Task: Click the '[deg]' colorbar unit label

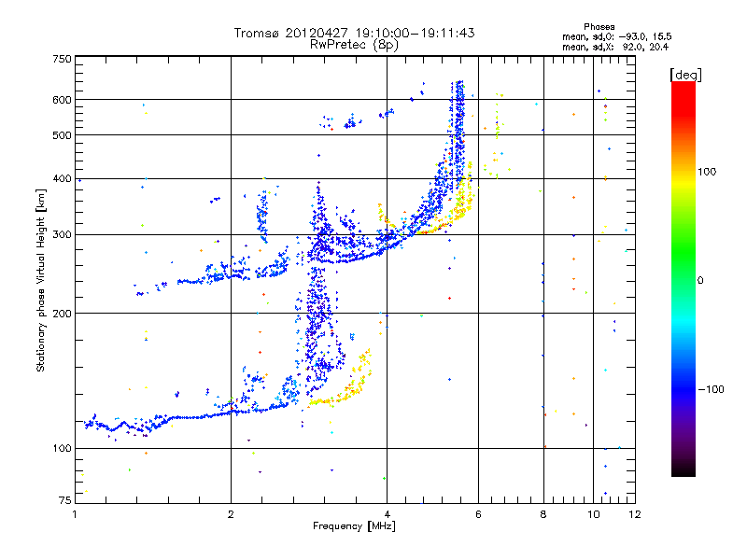Action: pos(685,75)
